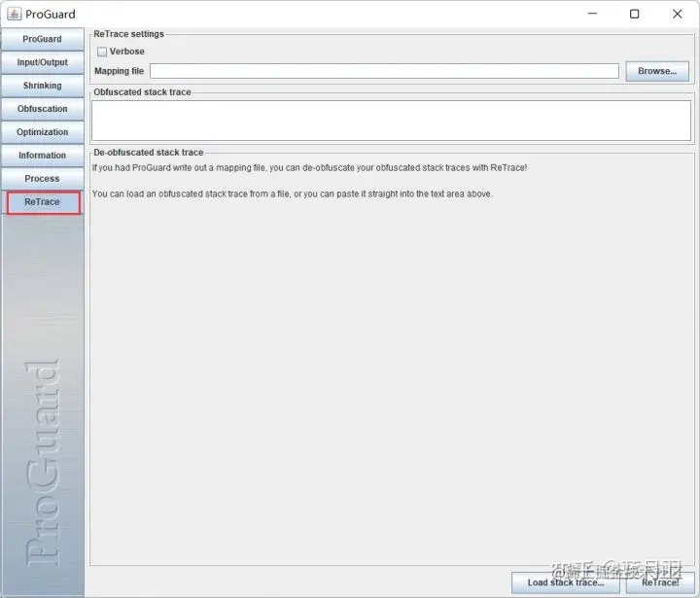This screenshot has height=598, width=700.
Task: Open the ProGuard tab in the sidebar
Action: [42, 39]
